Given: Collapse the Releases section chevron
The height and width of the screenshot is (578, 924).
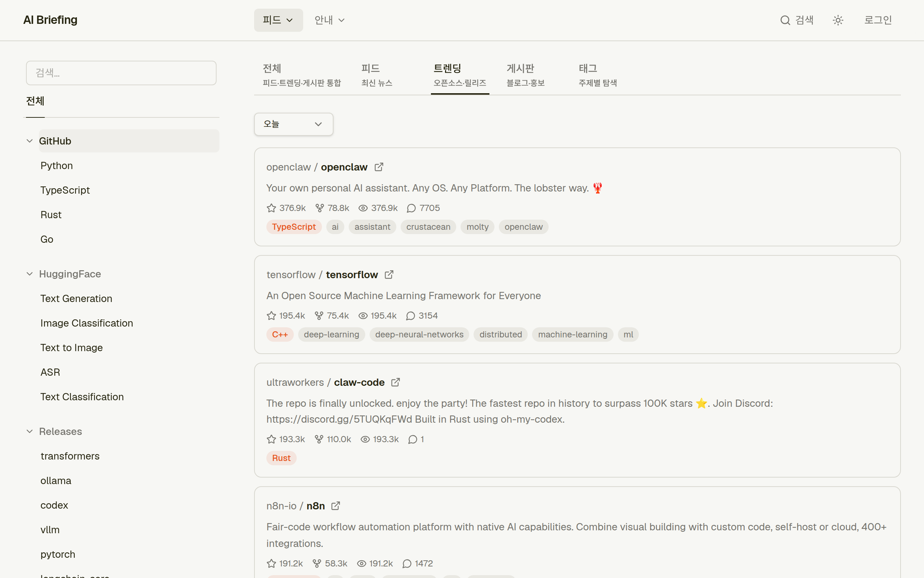Looking at the screenshot, I should tap(29, 431).
